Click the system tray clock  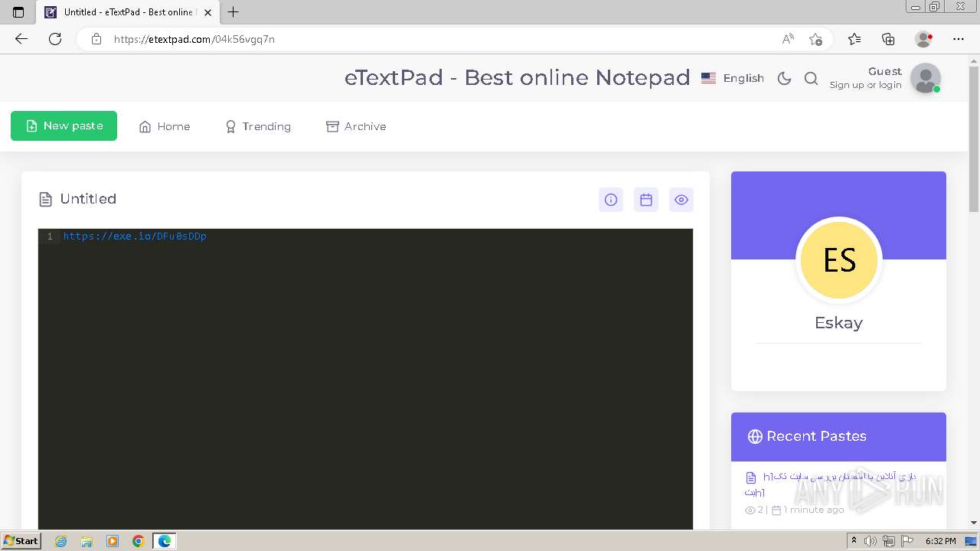pos(940,541)
